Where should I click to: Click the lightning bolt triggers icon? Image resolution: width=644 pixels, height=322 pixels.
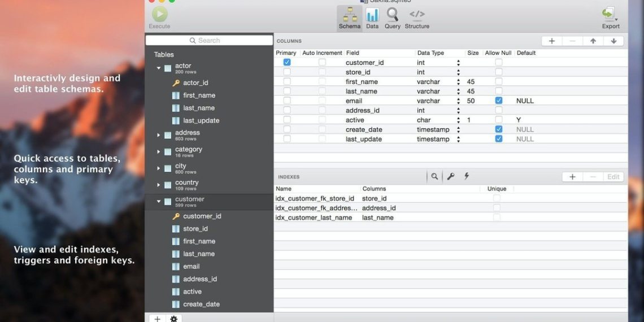pos(467,176)
